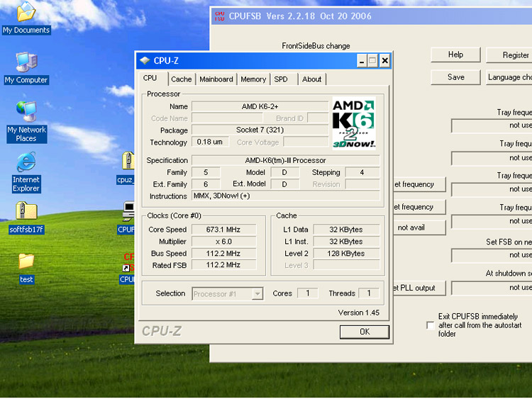Screen dimensions: 532x399
Task: Click Multiplier value x 6.0
Action: 223,242
